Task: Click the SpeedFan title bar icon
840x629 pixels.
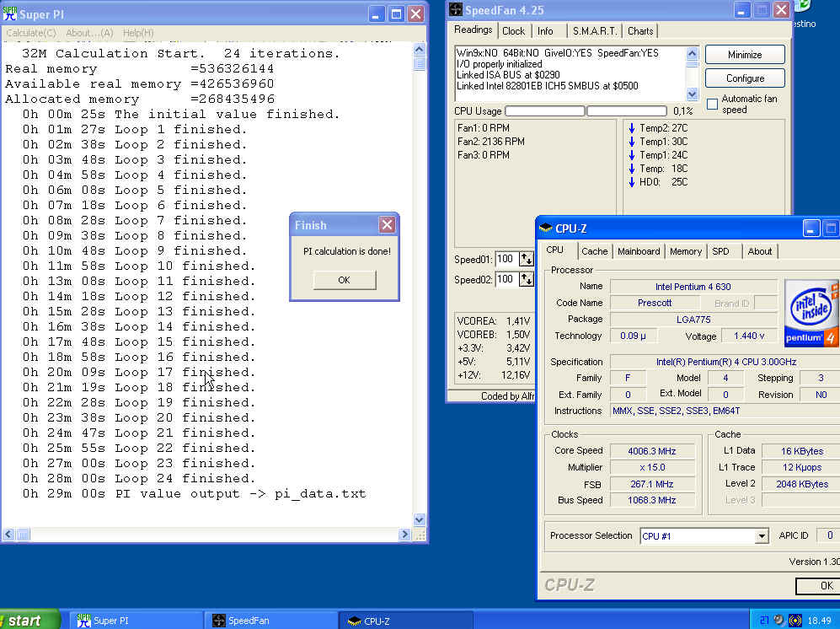Action: coord(455,9)
